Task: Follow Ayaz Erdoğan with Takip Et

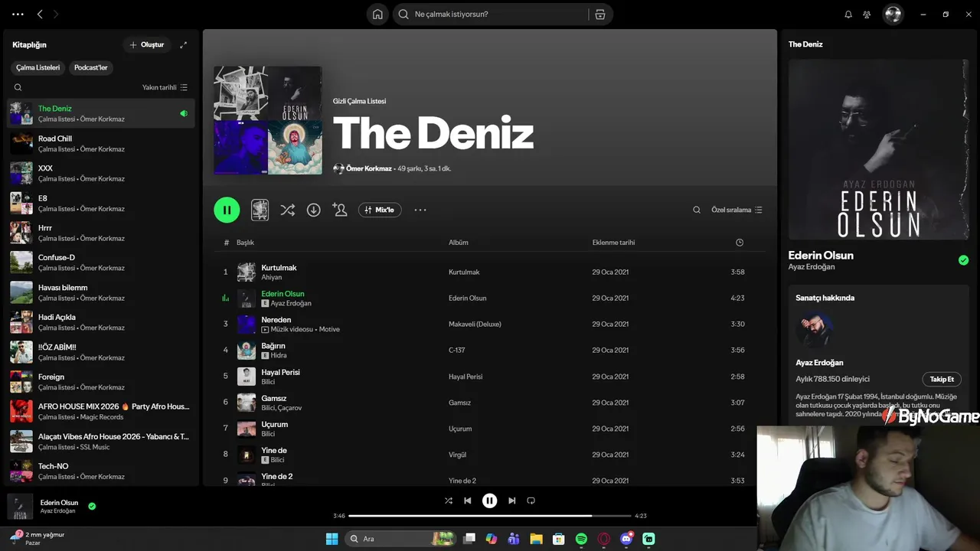Action: [942, 379]
